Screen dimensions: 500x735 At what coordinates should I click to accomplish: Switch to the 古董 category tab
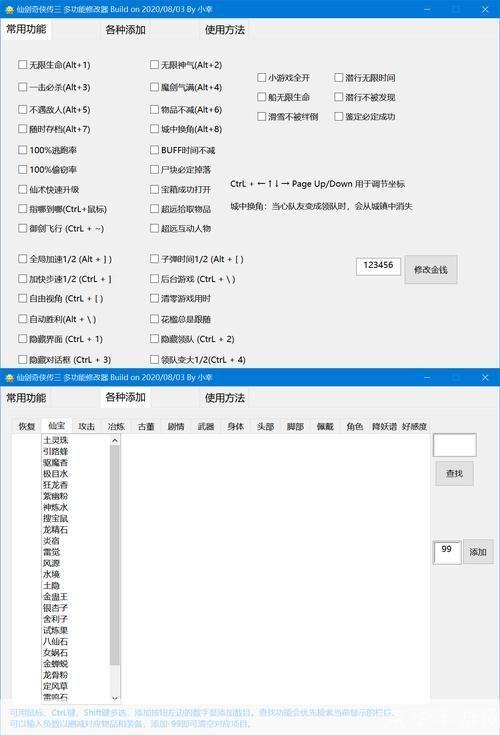(146, 427)
